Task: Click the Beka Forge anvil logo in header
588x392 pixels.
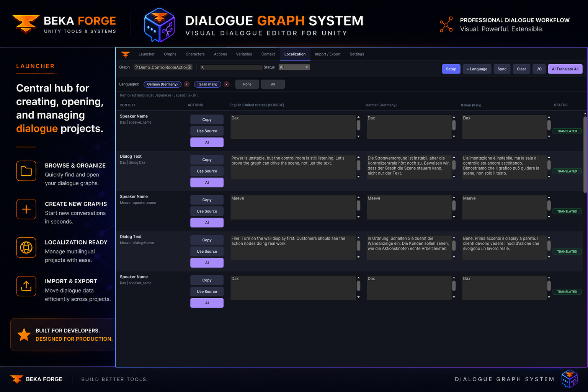Action: [26, 24]
